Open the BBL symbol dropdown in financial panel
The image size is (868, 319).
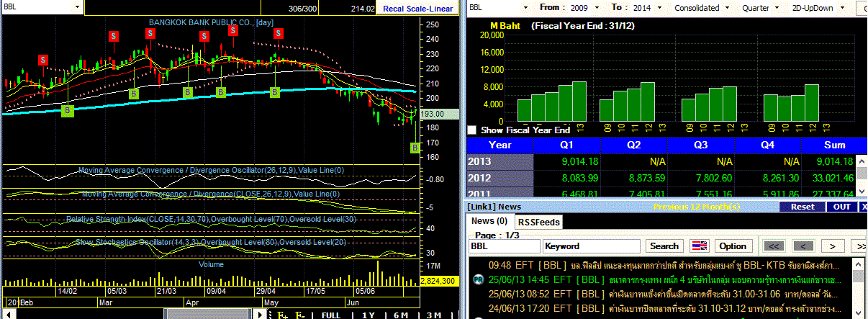point(525,8)
